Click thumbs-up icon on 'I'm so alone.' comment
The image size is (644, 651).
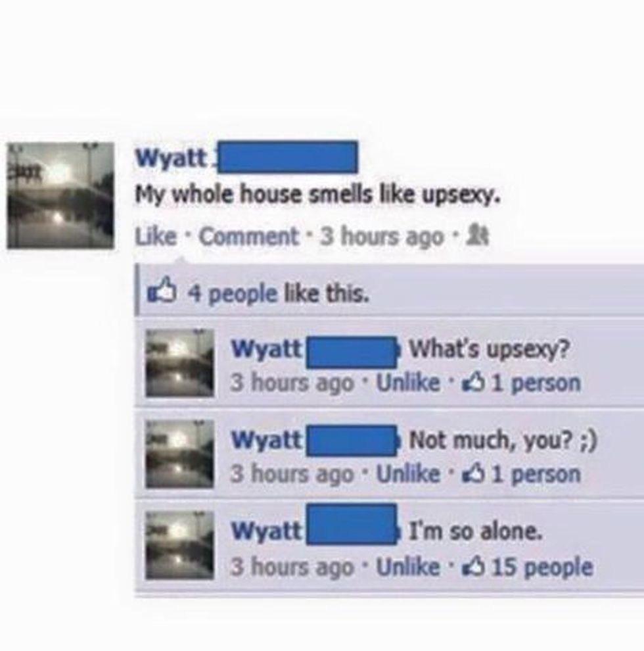click(474, 566)
